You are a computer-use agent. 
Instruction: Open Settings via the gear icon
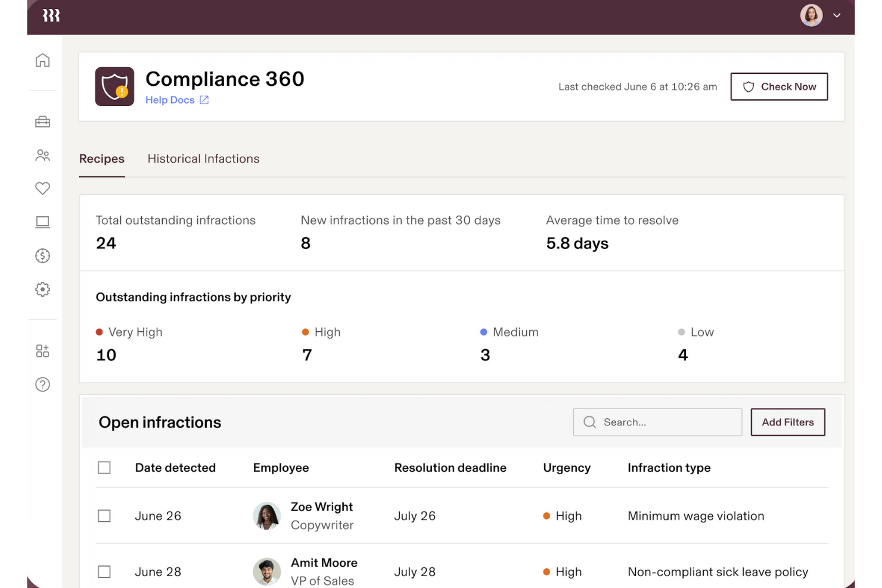(42, 290)
